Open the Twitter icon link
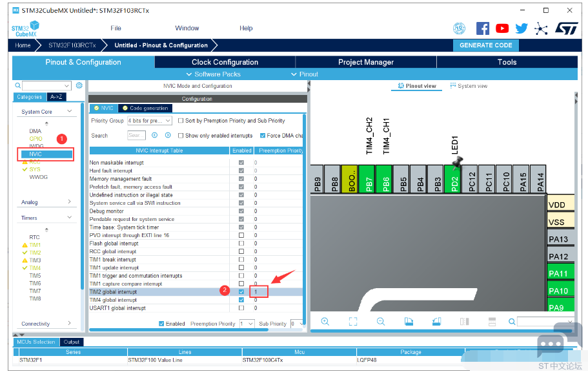588x376 pixels. (x=522, y=28)
